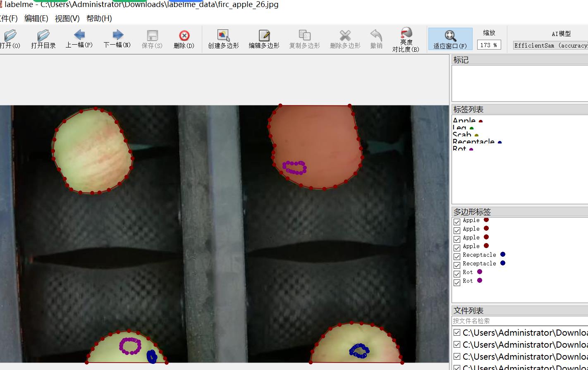Open the 文件(F) menu

tap(8, 18)
